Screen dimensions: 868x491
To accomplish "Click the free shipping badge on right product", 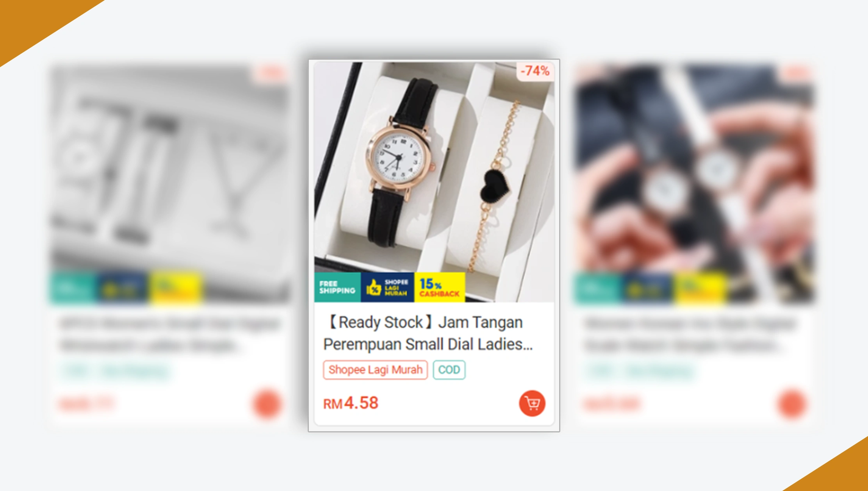I will tap(597, 288).
